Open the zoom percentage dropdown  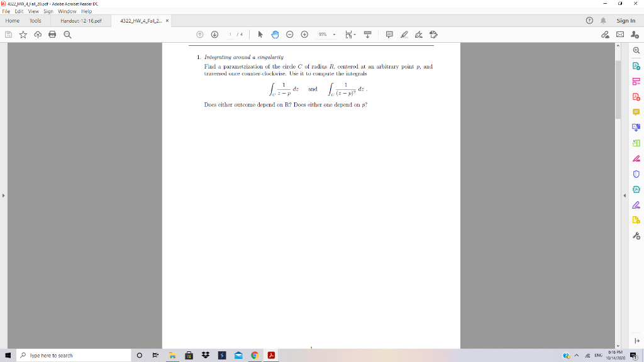(333, 35)
